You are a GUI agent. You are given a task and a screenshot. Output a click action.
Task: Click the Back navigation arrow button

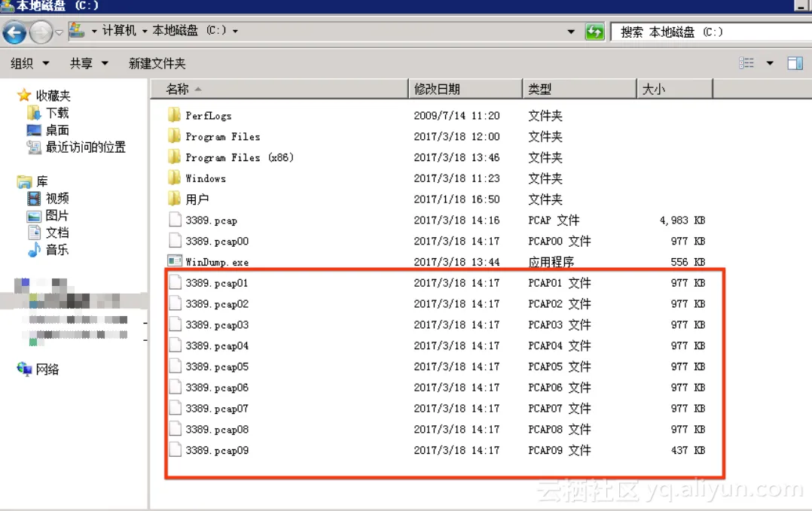15,32
